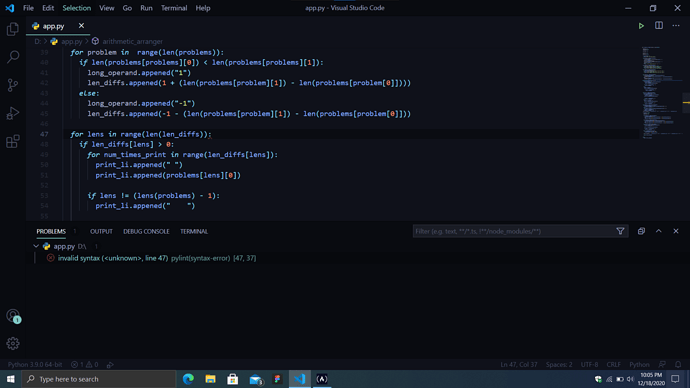Image resolution: width=690 pixels, height=388 pixels.
Task: Change indentation via Spaces: 2
Action: (559, 364)
